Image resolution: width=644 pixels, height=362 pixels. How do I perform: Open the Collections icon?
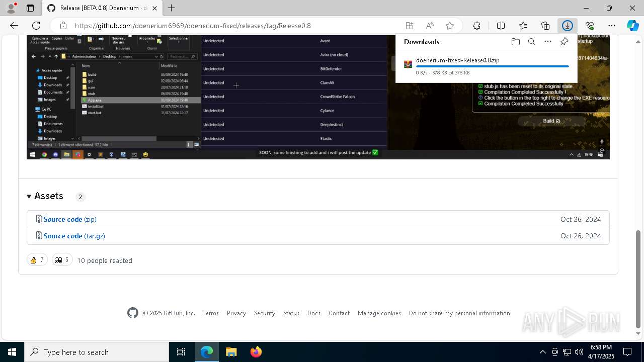[x=545, y=26]
